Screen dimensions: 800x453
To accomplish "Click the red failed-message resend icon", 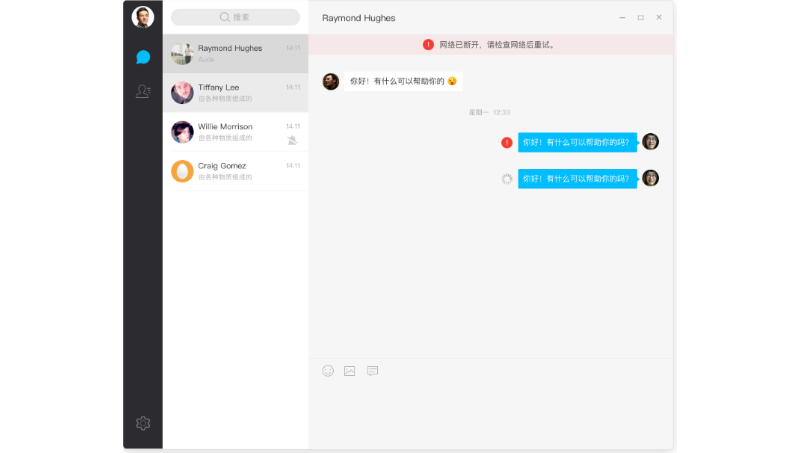I will click(507, 143).
